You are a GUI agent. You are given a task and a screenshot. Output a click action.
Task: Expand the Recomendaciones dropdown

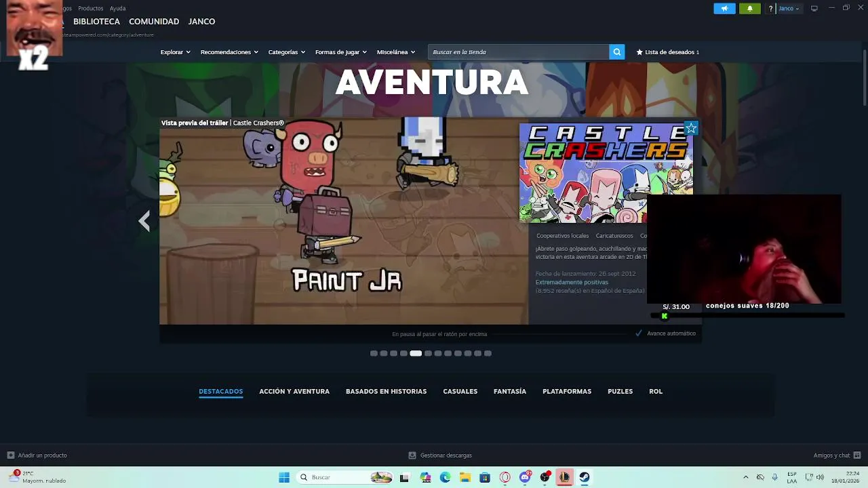click(x=229, y=52)
